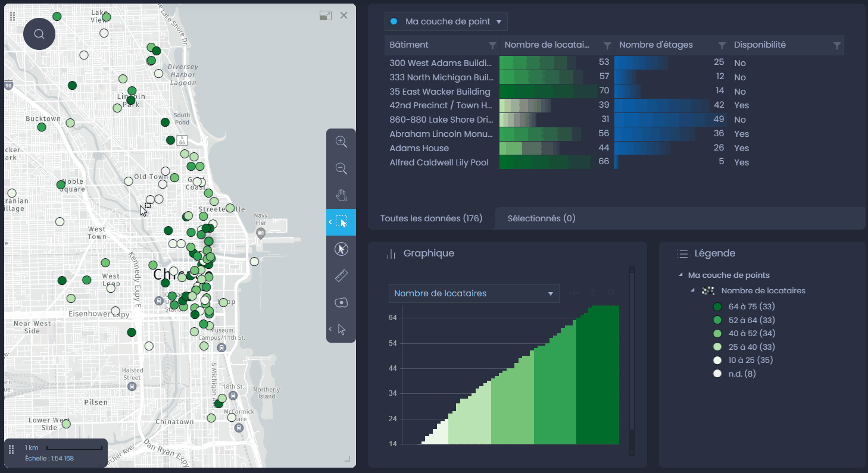
Task: Click the 64 à 75 legend color swatch
Action: (717, 307)
